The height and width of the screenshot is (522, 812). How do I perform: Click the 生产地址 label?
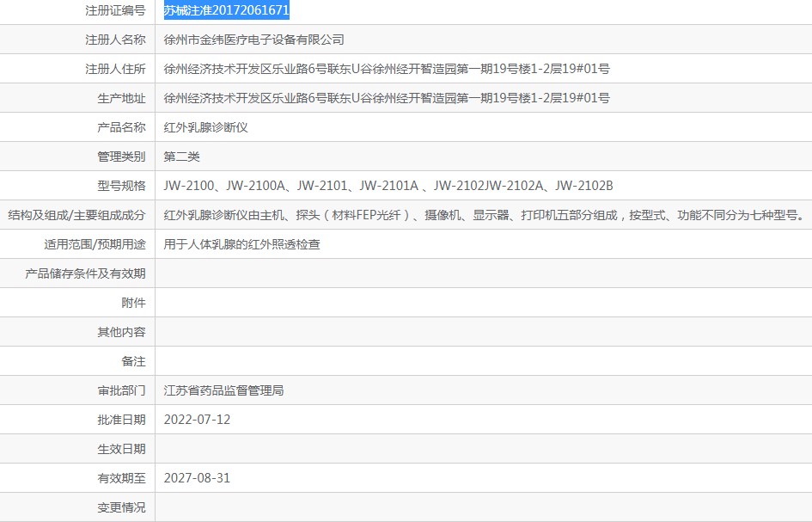click(x=121, y=98)
